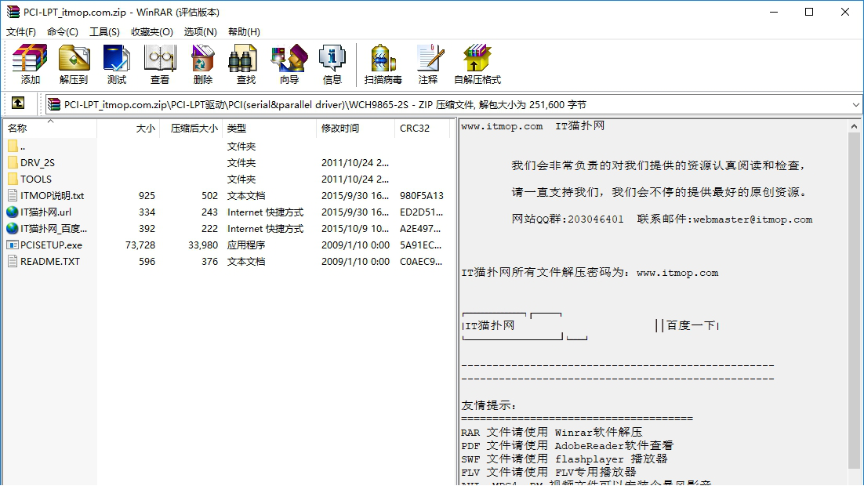
Task: Open the 工具(S) menu
Action: [105, 32]
